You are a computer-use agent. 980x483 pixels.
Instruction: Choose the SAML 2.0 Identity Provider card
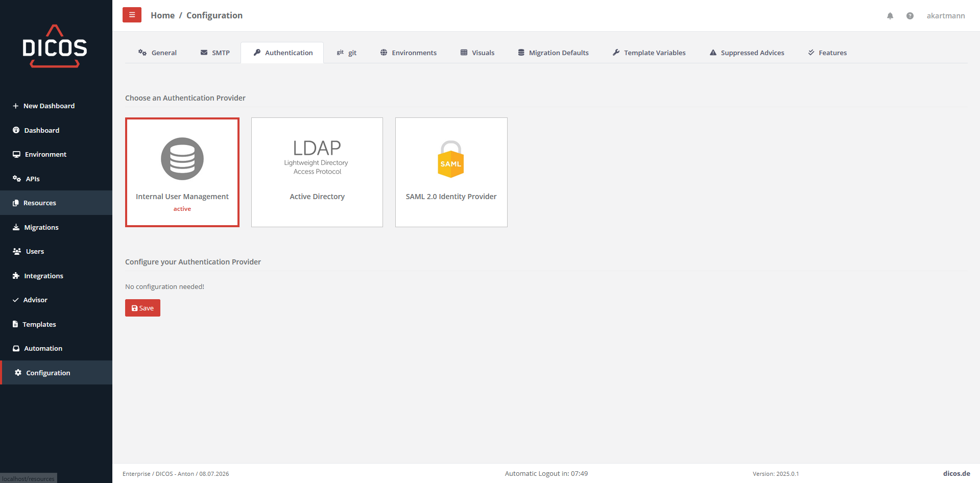451,172
